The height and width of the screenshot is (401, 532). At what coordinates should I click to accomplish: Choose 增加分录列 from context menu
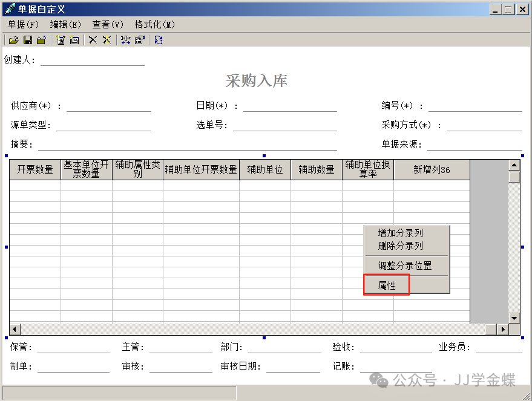click(x=400, y=233)
